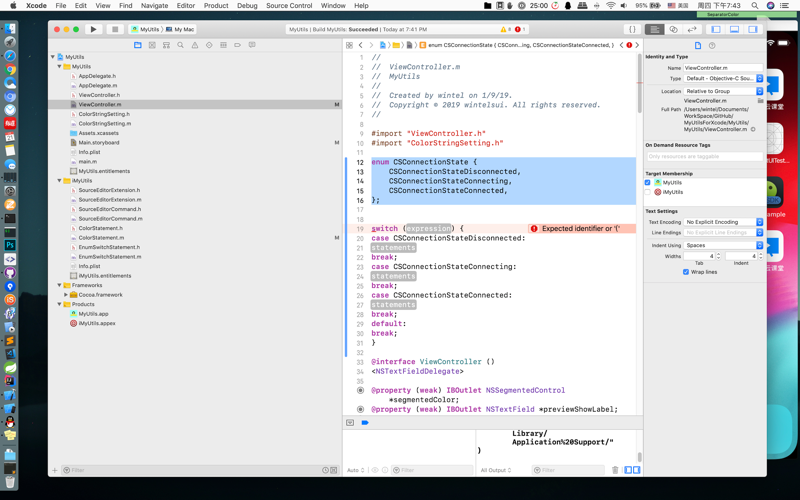This screenshot has width=800, height=500.
Task: Open the Text Encoding dropdown
Action: pos(723,222)
